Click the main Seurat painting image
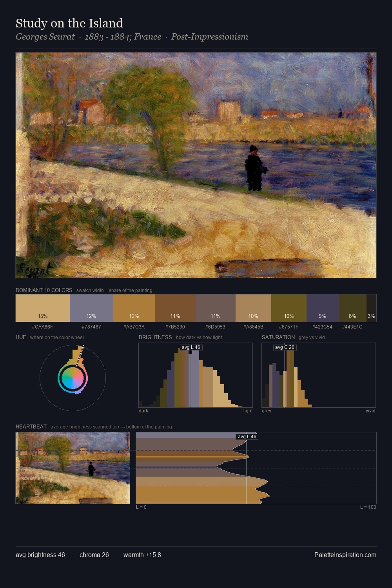Viewport: 392px width, 588px height. tap(196, 165)
